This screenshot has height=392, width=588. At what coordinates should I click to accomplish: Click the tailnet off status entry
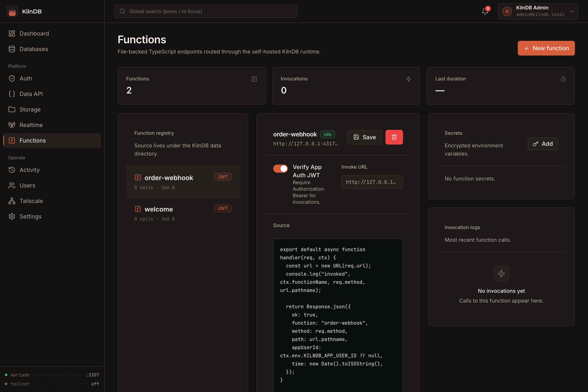click(x=52, y=384)
